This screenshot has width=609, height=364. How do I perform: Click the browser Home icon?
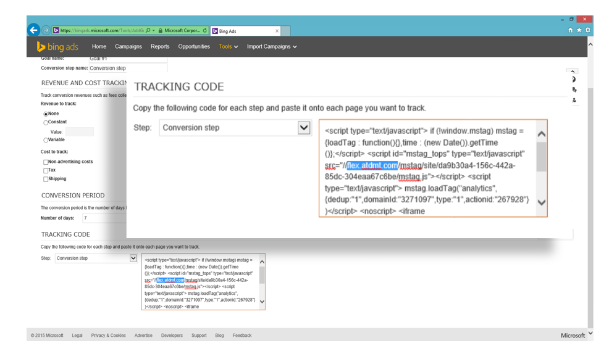tap(570, 30)
